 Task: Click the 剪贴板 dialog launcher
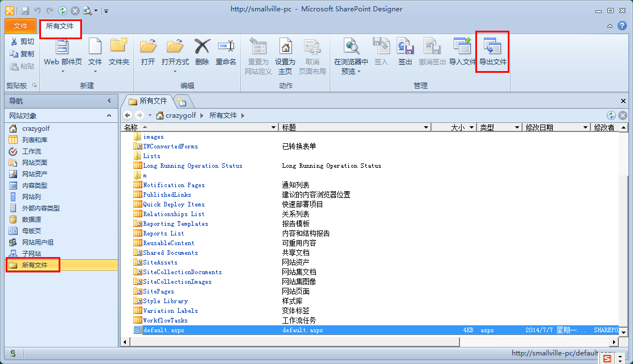click(x=34, y=85)
